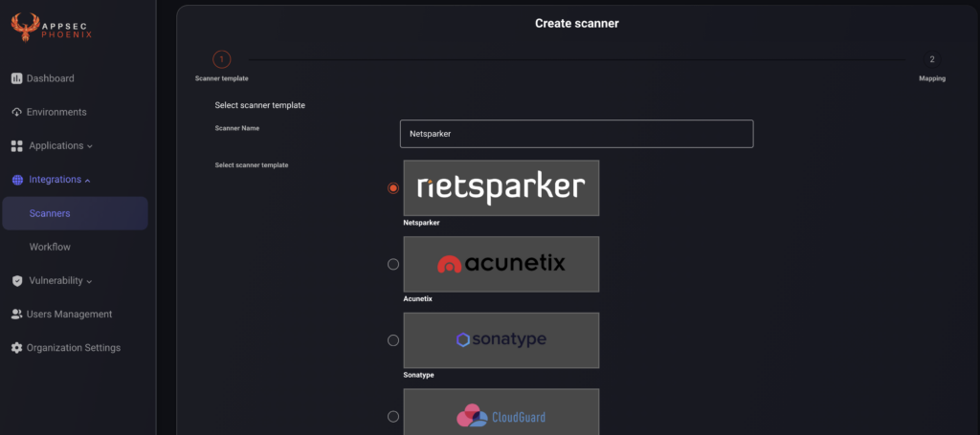Click the Environments cloud icon
The height and width of the screenshot is (435, 980).
17,113
